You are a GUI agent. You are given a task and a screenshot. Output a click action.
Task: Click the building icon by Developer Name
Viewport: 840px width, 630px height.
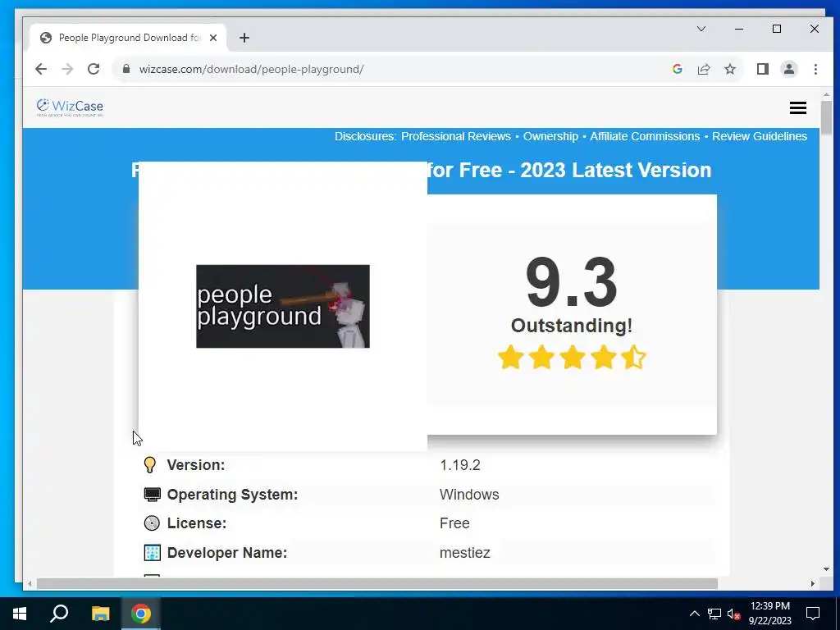pos(152,553)
